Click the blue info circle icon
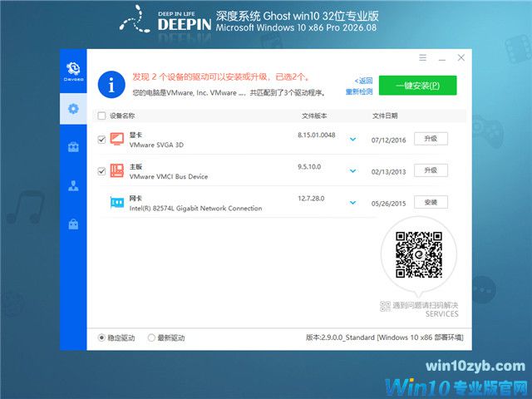The image size is (532, 399). tap(111, 85)
